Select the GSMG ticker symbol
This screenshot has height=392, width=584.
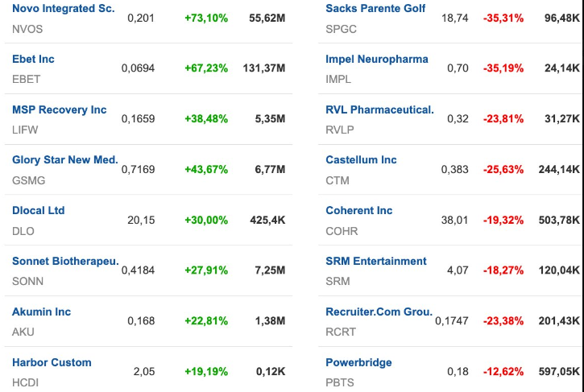click(x=29, y=180)
